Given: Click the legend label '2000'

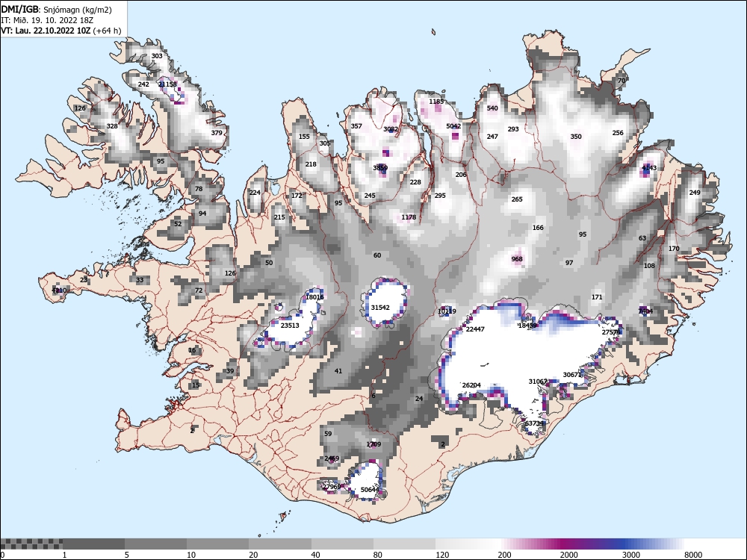Looking at the screenshot, I should click(568, 555).
